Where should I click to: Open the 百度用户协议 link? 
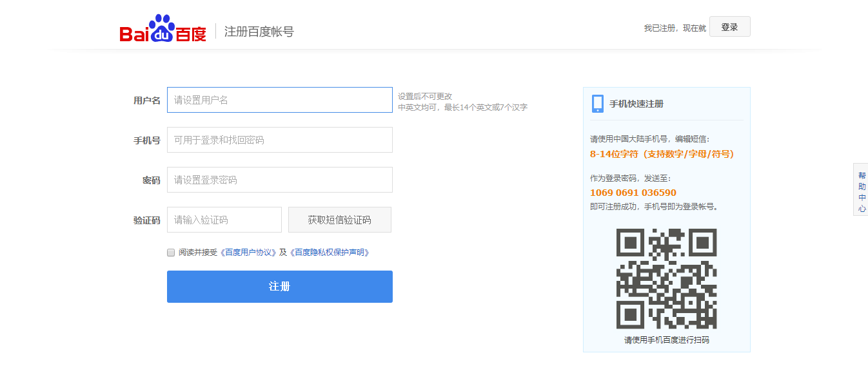point(250,253)
